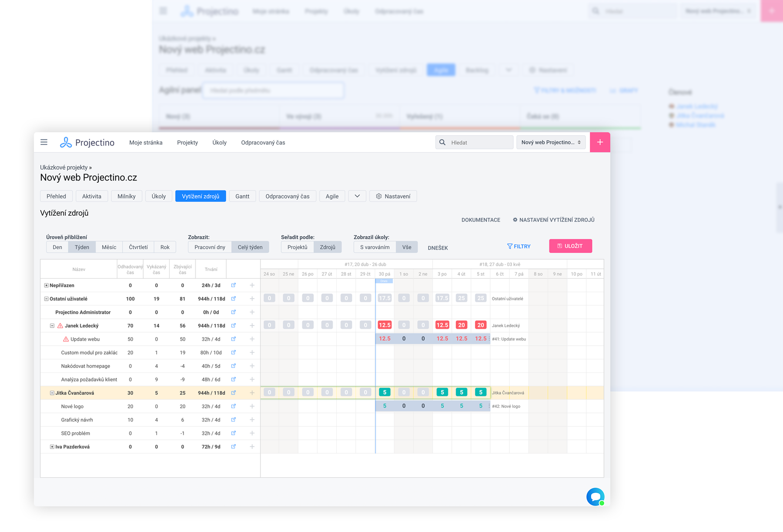
Task: Click plus icon in Grafický návrh row
Action: pyautogui.click(x=252, y=420)
